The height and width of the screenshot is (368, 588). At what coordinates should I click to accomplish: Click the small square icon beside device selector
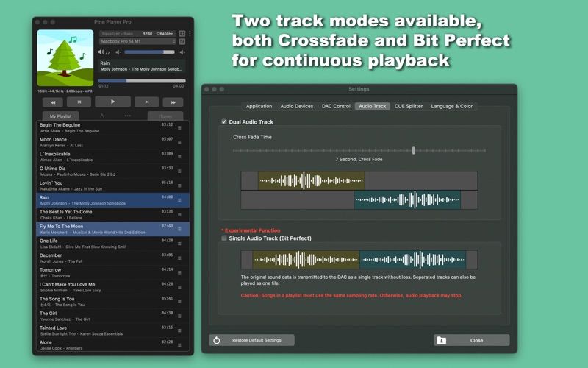182,41
